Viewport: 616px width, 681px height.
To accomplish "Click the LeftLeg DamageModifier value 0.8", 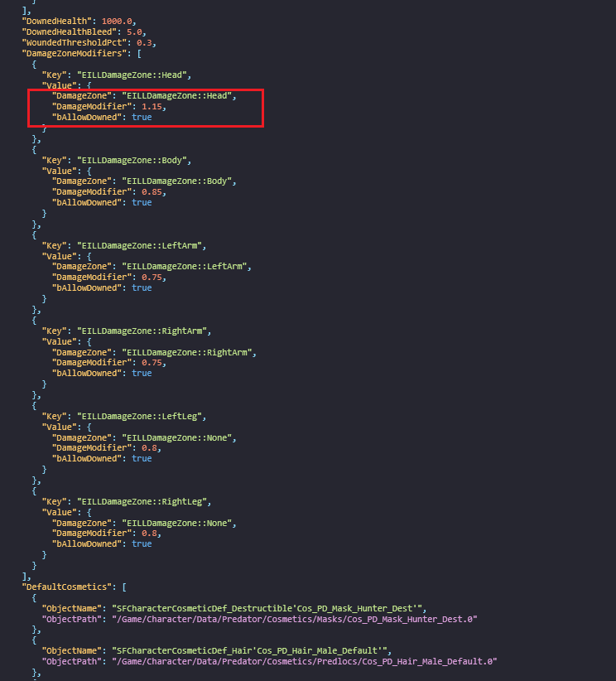I will [x=150, y=447].
